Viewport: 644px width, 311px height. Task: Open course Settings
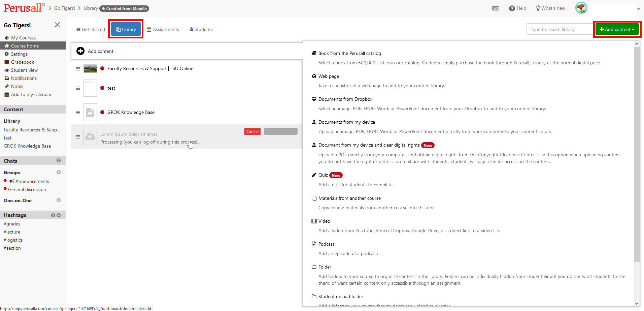coord(16,54)
